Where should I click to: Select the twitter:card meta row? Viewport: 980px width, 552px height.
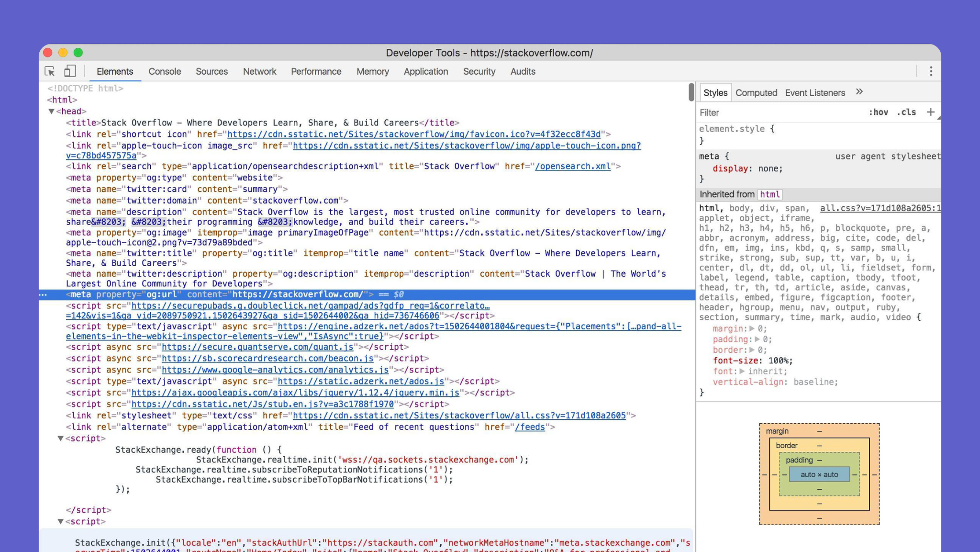pyautogui.click(x=177, y=190)
